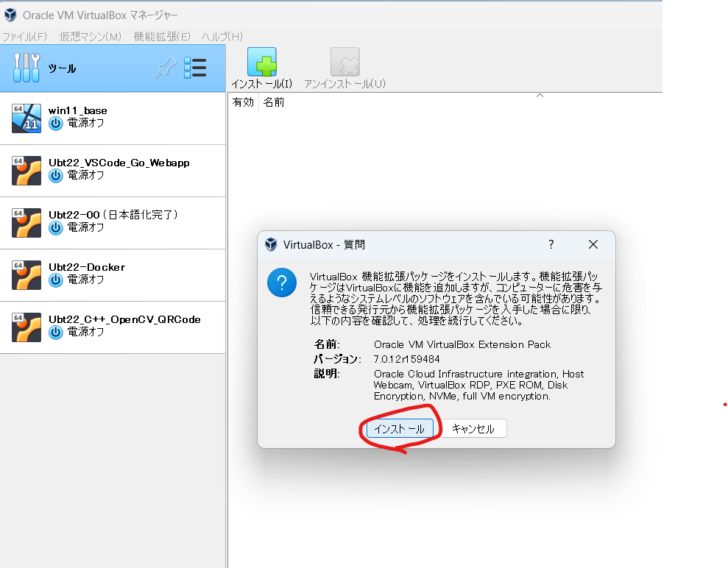
Task: Click the sort arrow in the column header
Action: [540, 96]
